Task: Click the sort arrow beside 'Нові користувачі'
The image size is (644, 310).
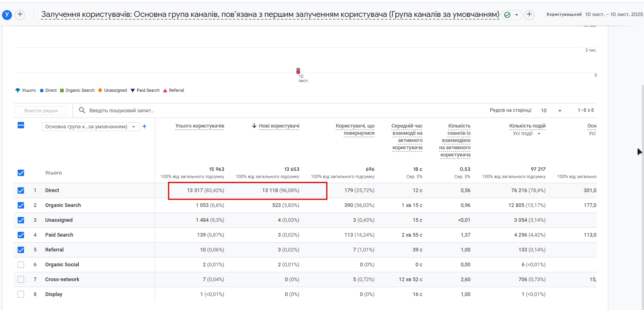Action: (254, 126)
